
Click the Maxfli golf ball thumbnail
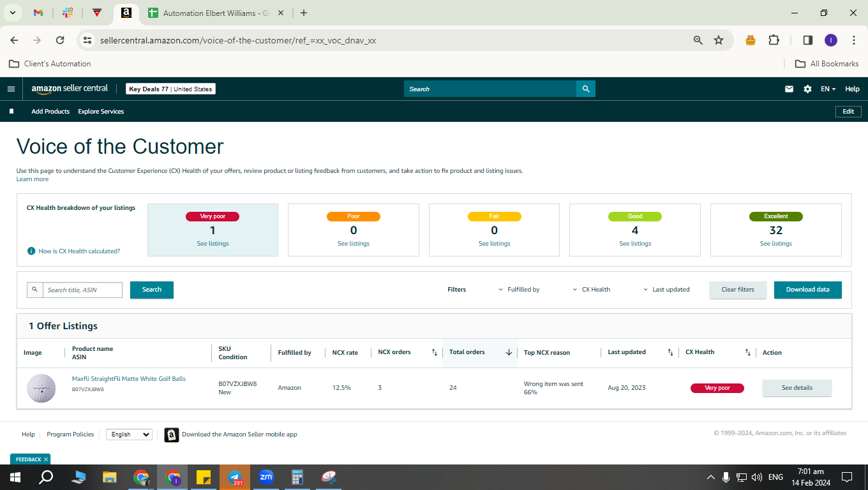pos(41,388)
